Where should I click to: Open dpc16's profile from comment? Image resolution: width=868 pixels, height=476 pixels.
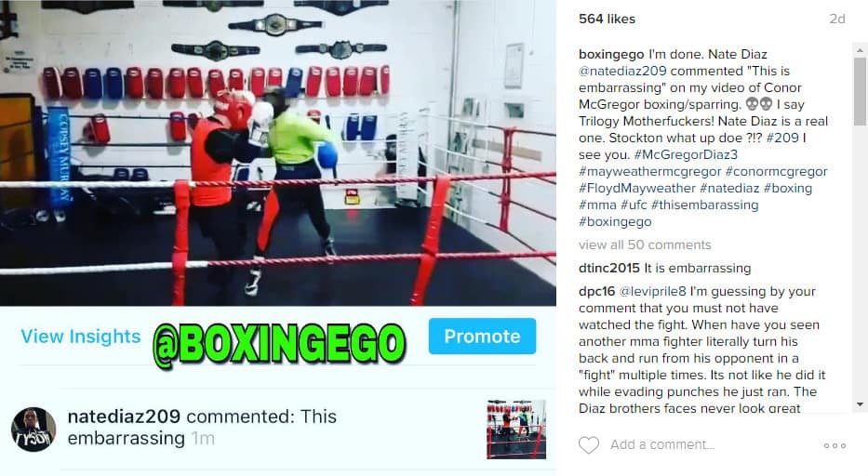596,292
